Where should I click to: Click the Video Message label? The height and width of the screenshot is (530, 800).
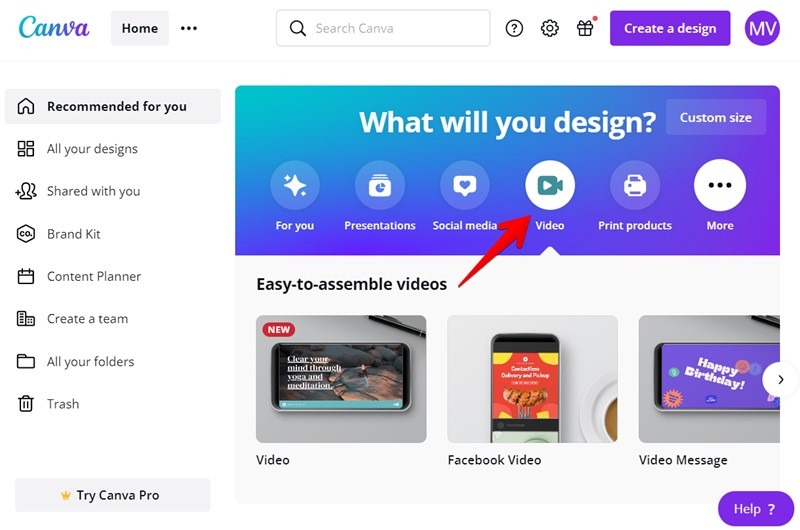[683, 460]
